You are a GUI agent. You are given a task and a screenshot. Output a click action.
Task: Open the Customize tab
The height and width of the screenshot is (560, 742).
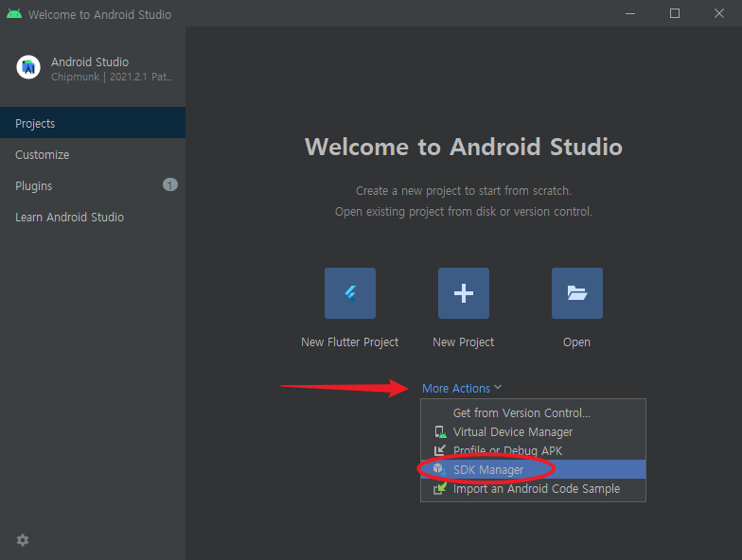[x=93, y=155]
